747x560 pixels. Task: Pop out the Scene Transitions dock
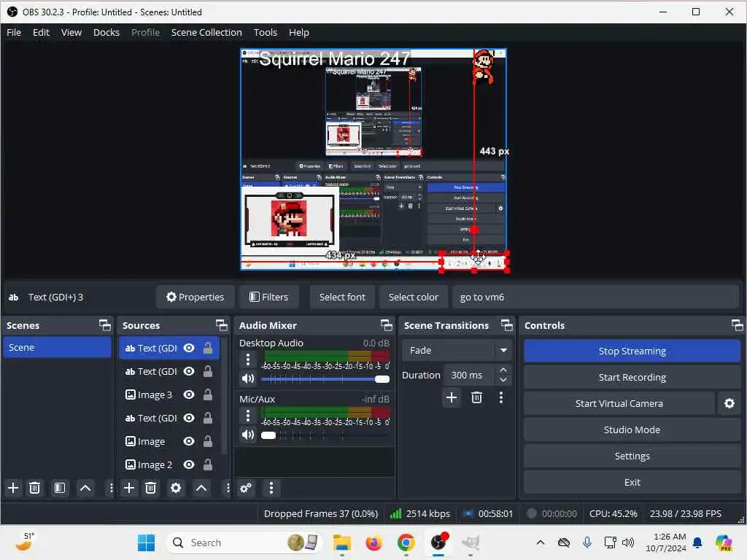click(507, 325)
